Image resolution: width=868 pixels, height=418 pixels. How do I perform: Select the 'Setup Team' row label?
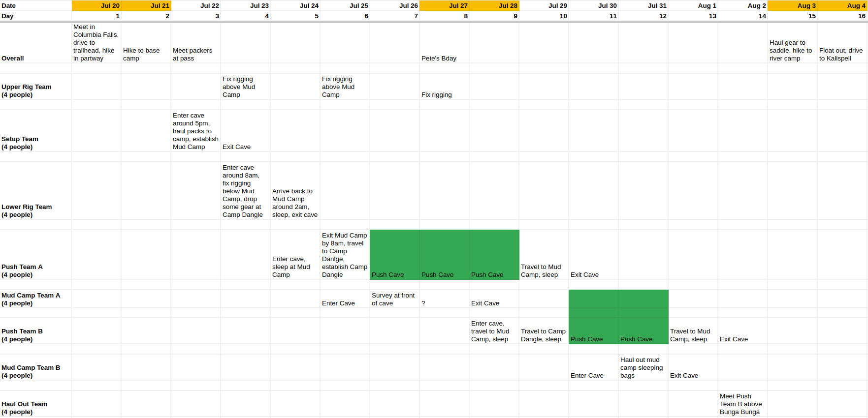pyautogui.click(x=35, y=131)
